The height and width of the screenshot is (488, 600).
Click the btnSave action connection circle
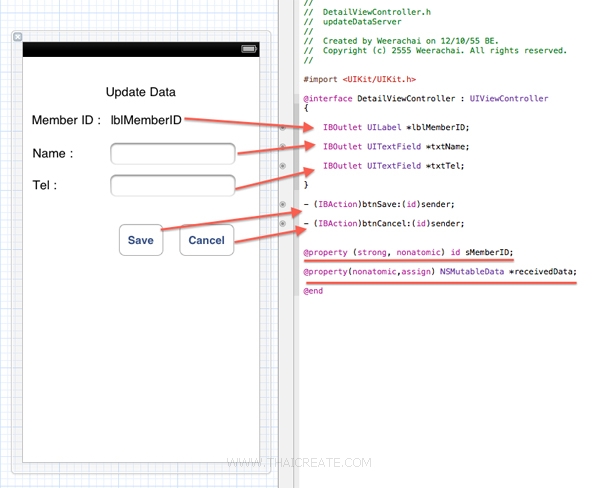(x=283, y=204)
